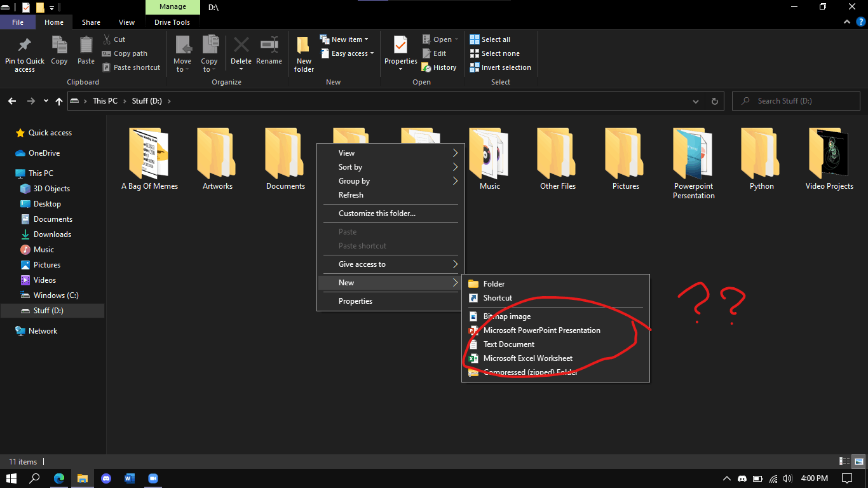The height and width of the screenshot is (488, 868).
Task: Choose View in context menu
Action: 391,153
